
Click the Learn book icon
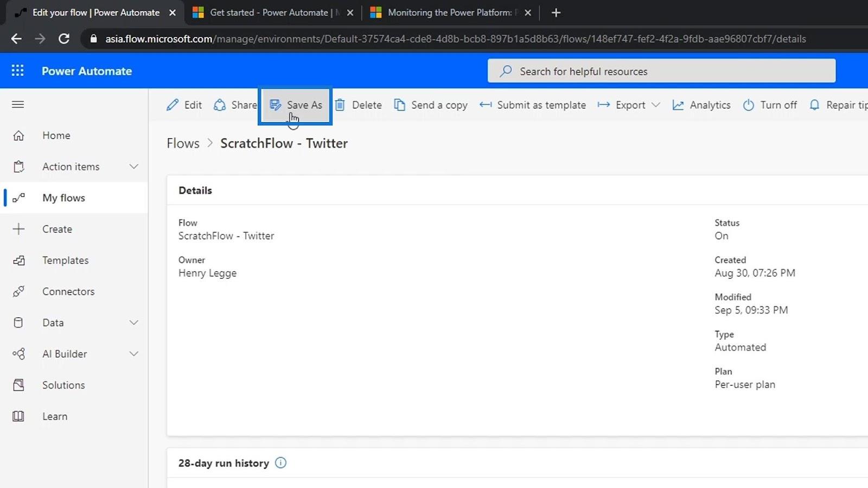tap(18, 416)
